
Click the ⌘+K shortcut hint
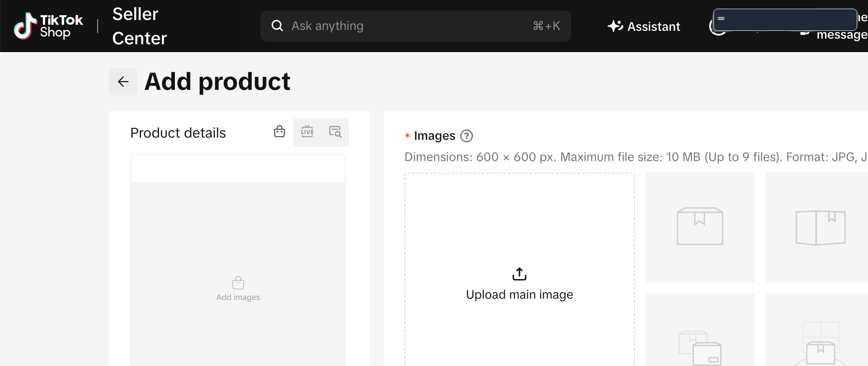click(x=546, y=26)
